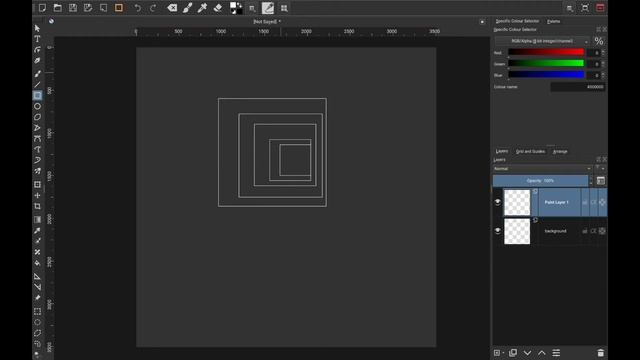
Task: Click the Save As icon
Action: point(88,8)
